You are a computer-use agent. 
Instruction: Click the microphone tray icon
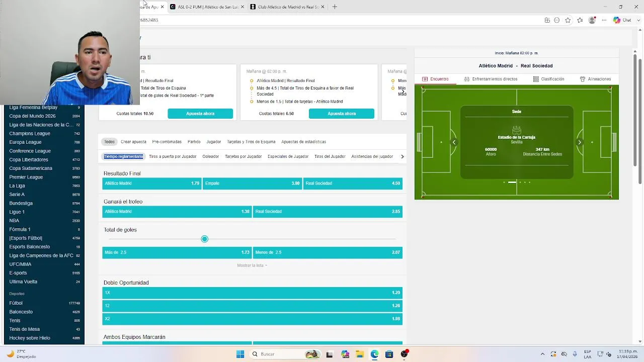[x=575, y=354]
